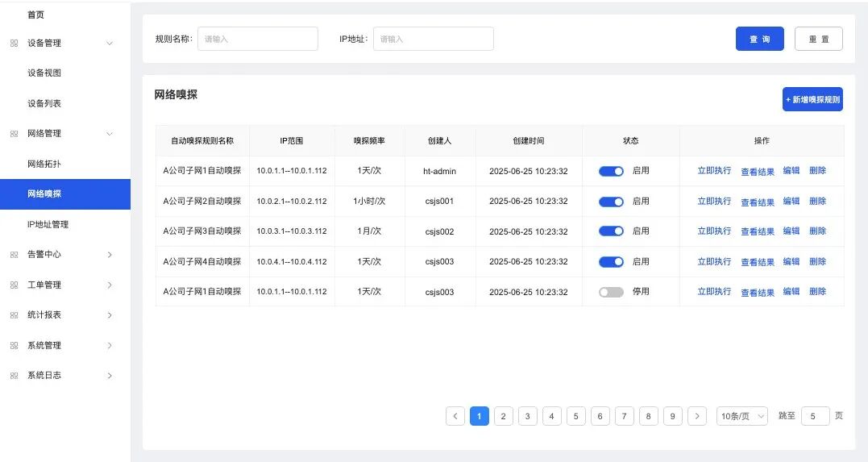Screen dimensions: 868x462
Task: Go to page 9 in pagination
Action: (x=673, y=416)
